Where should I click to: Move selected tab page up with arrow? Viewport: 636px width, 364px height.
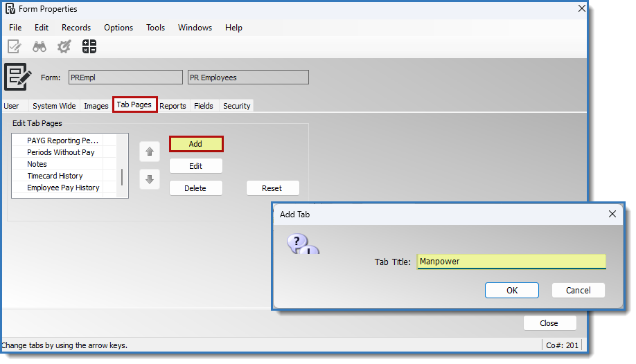150,152
